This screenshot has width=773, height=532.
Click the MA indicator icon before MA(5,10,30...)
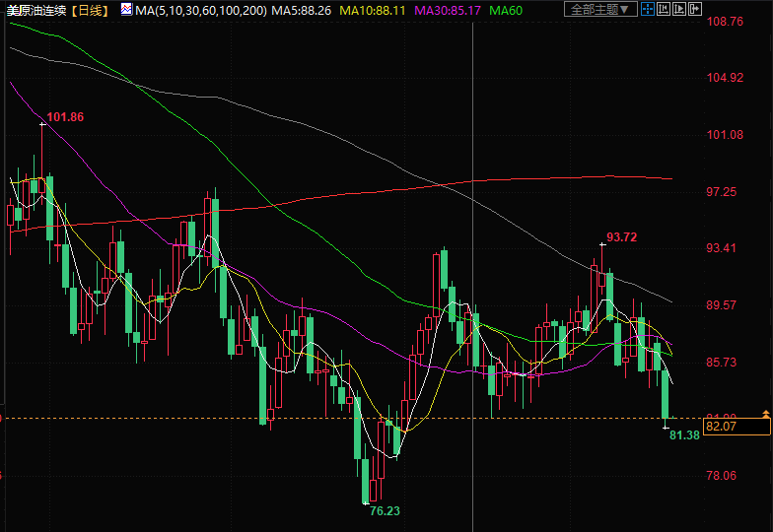(126, 10)
